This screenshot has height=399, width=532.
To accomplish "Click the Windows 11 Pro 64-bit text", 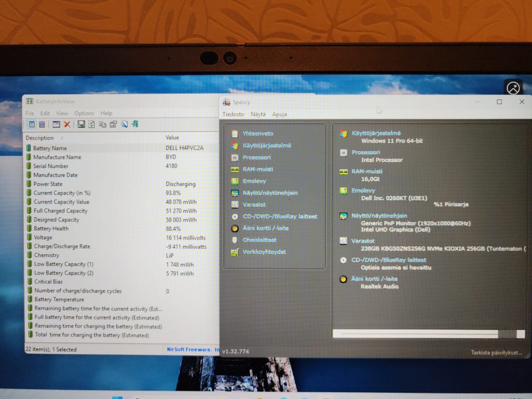I will click(x=392, y=141).
